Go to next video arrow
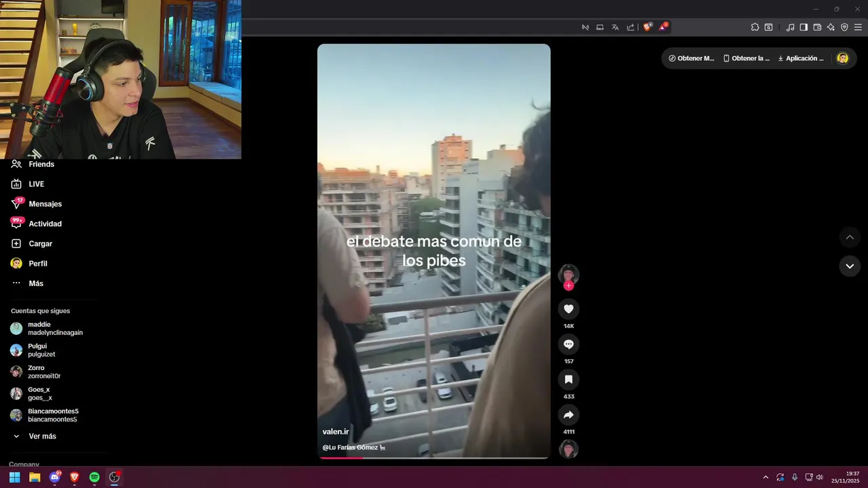 click(x=850, y=266)
